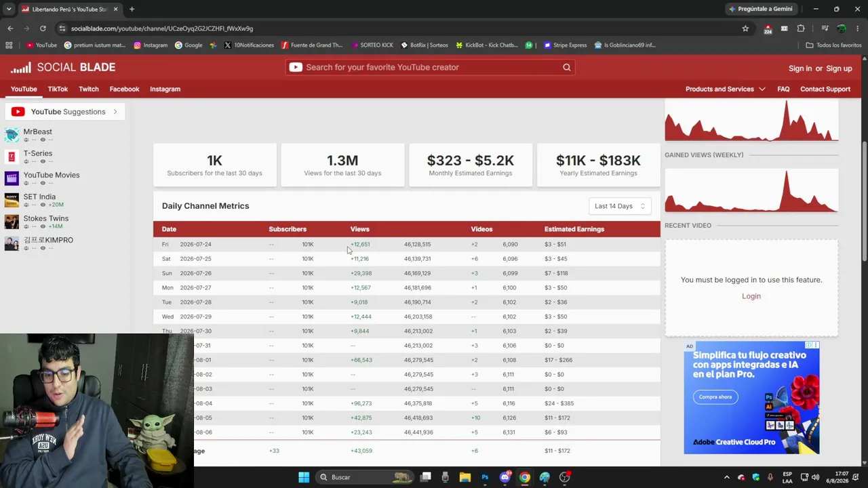The height and width of the screenshot is (488, 868).
Task: Open the Chrome apps grid icon
Action: (x=9, y=45)
